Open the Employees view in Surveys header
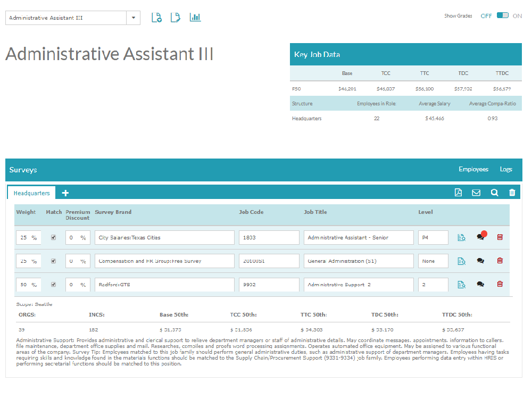Viewport: 532px width, 399px height. point(473,169)
